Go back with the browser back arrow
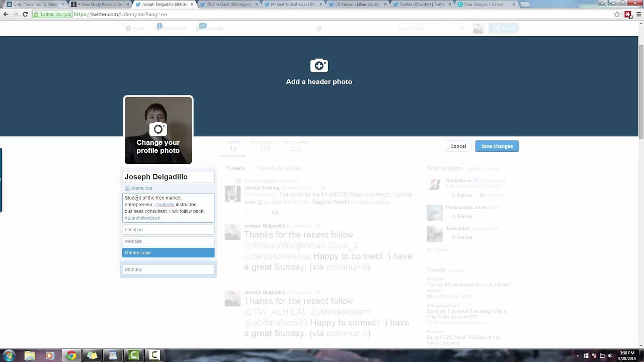 point(6,14)
